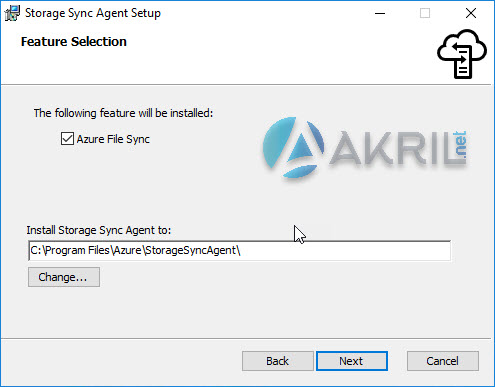Image resolution: width=495 pixels, height=387 pixels.
Task: Close the Storage Sync Agent Setup window
Action: tap(471, 13)
